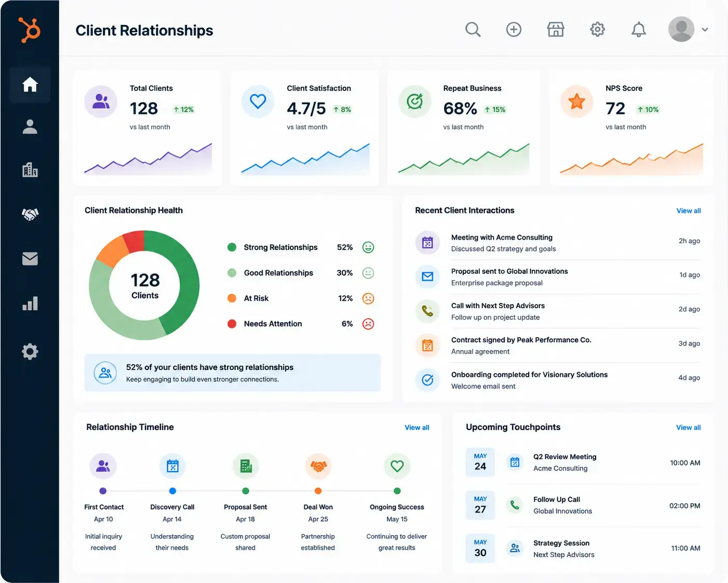728x583 pixels.
Task: Open the Companies building icon in sidebar
Action: click(x=30, y=169)
